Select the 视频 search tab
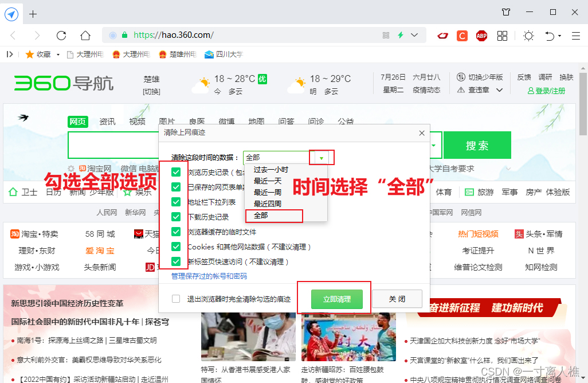The width and height of the screenshot is (588, 383). [x=137, y=122]
